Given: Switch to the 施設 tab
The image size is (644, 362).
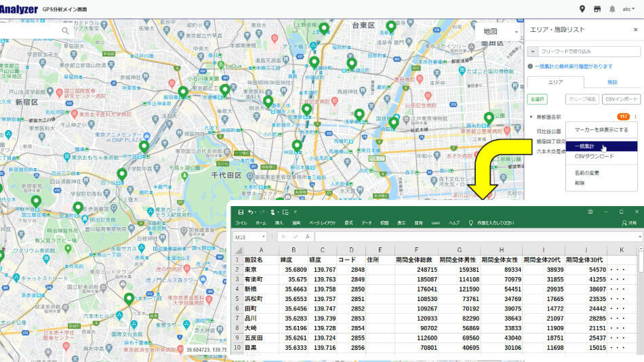Looking at the screenshot, I should 612,81.
